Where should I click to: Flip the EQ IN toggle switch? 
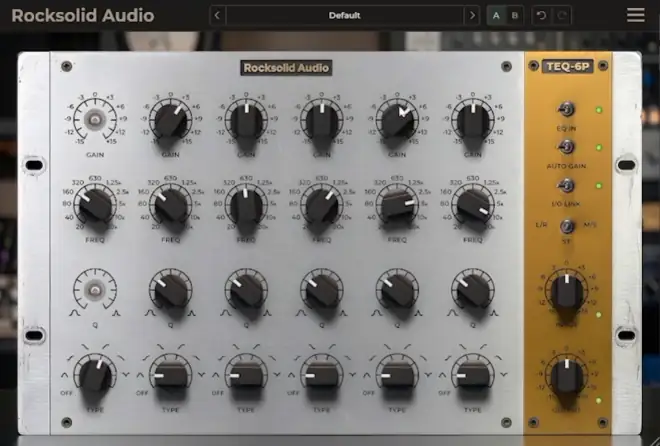coord(566,110)
